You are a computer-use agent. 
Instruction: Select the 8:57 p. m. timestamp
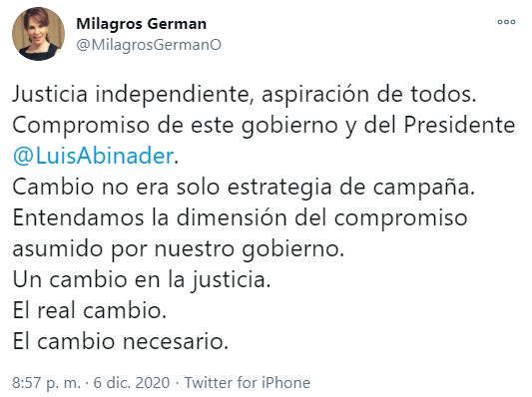47,383
